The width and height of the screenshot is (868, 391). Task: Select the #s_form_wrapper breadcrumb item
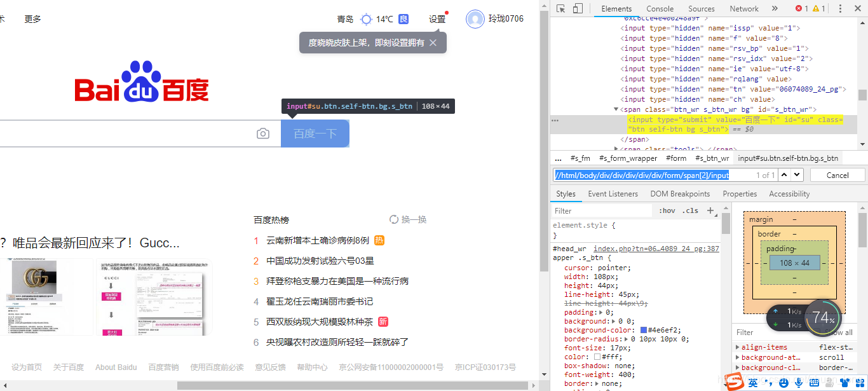tap(628, 158)
